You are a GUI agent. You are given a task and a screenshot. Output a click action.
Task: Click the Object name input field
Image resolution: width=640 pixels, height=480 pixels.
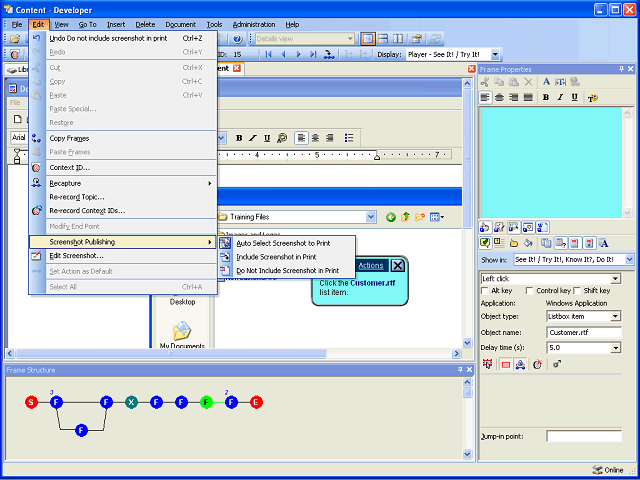click(x=584, y=332)
